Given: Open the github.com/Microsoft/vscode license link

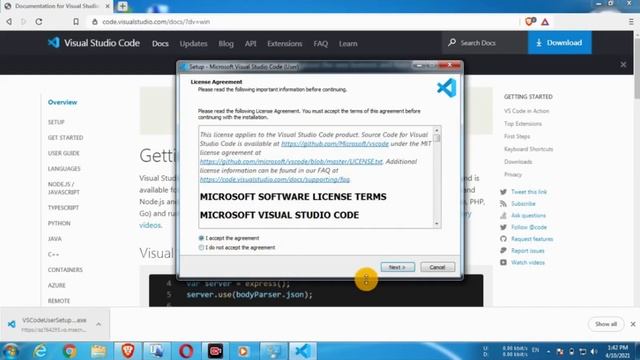Looking at the screenshot, I should click(335, 144).
